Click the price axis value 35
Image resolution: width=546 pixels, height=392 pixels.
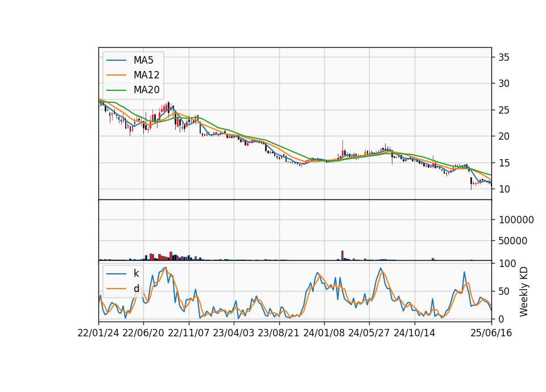coord(503,57)
